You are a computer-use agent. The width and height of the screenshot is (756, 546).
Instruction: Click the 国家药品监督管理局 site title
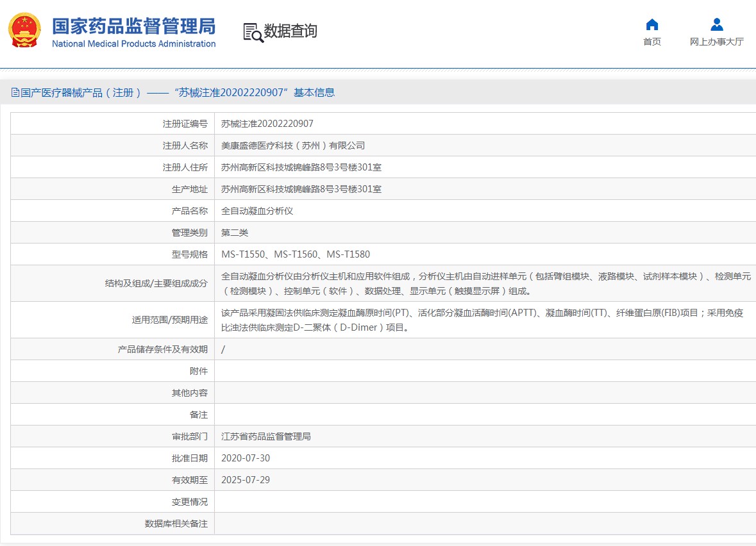point(133,26)
